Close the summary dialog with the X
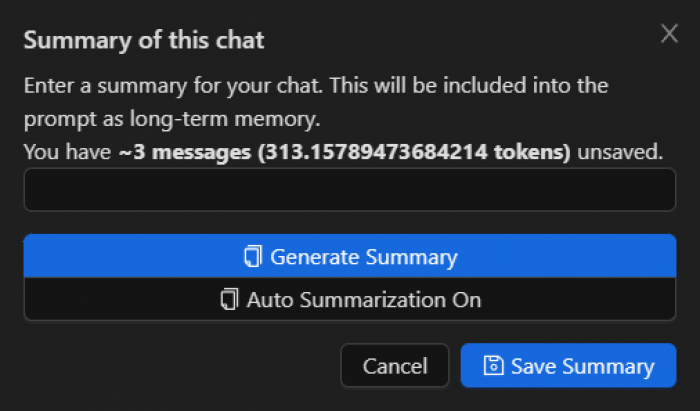 point(670,34)
